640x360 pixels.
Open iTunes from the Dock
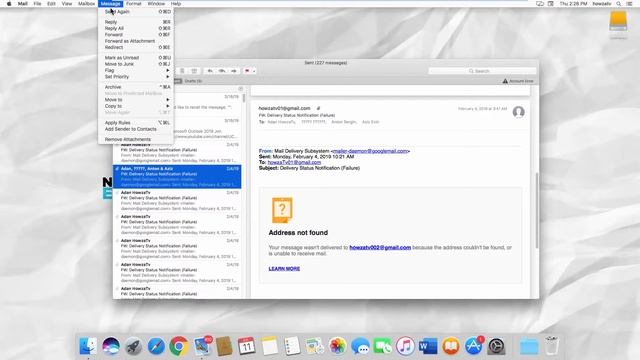[405, 346]
